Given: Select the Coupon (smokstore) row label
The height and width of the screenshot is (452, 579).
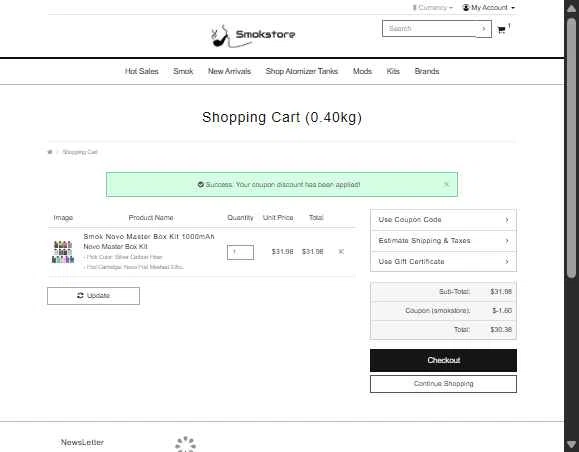Looking at the screenshot, I should (438, 311).
